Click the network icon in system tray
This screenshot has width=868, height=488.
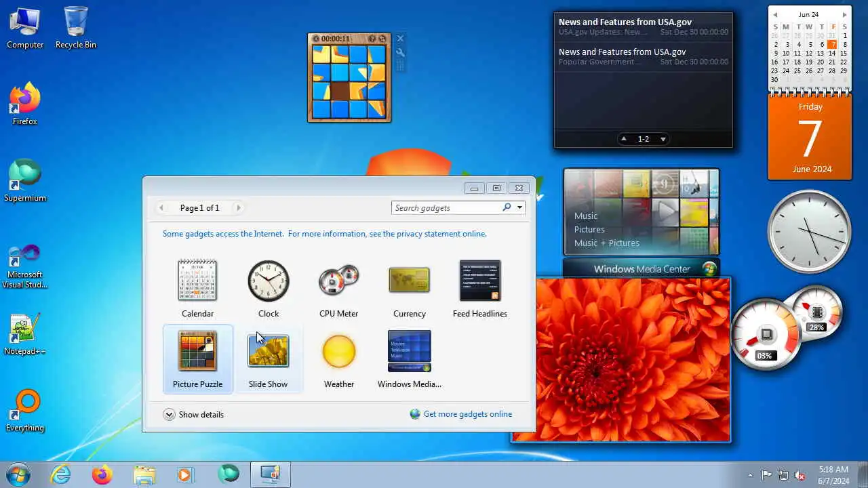[x=783, y=475]
